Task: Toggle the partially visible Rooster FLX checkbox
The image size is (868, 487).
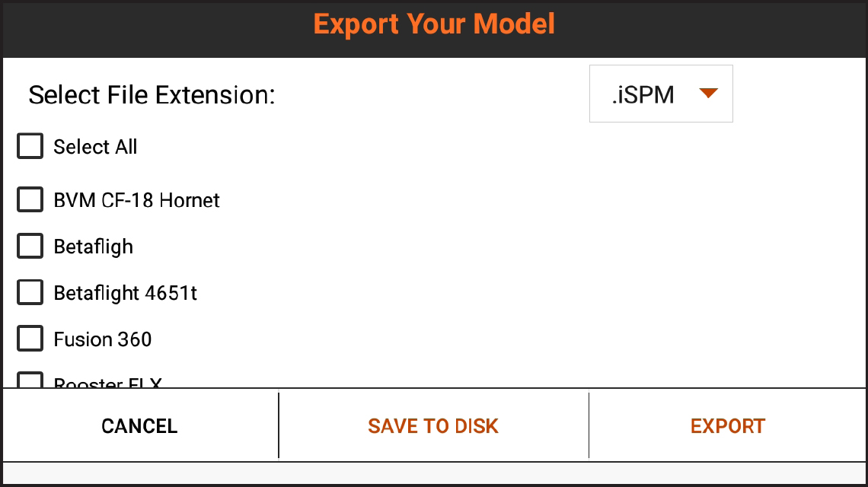Action: [x=30, y=381]
